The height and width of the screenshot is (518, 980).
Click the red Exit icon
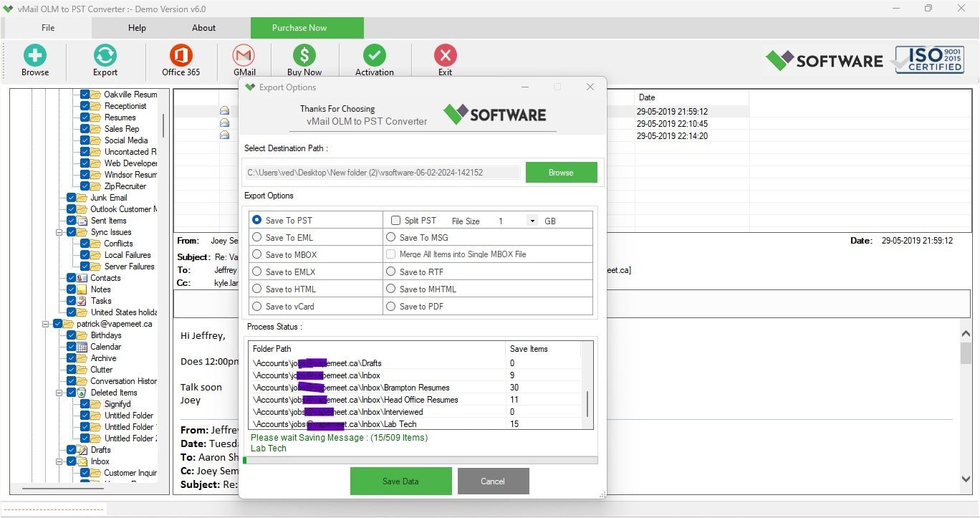tap(445, 56)
